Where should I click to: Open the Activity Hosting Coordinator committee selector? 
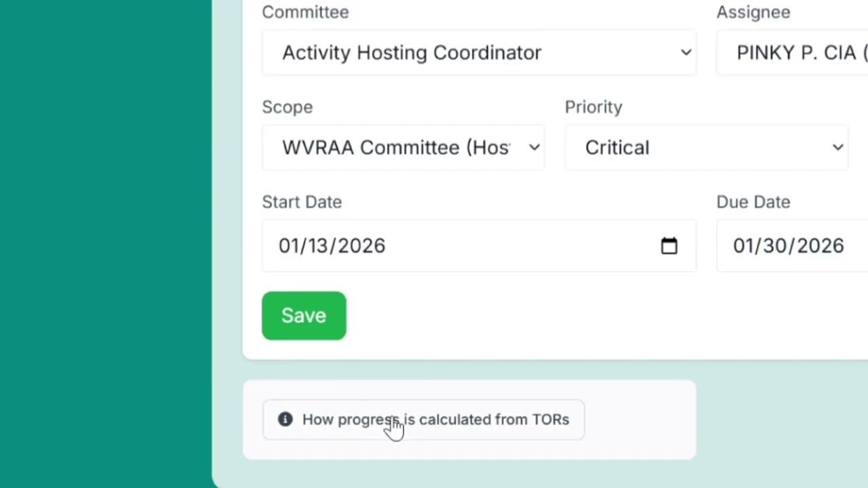(479, 53)
